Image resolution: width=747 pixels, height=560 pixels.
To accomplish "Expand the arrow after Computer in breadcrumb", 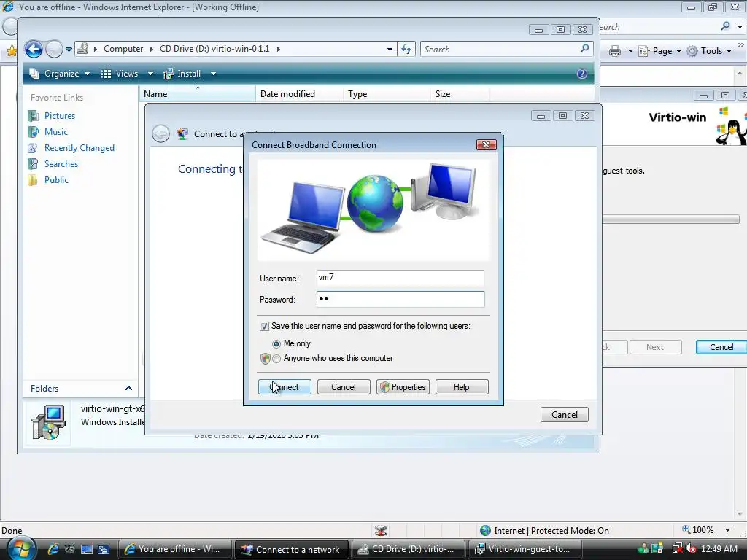I will coord(152,49).
